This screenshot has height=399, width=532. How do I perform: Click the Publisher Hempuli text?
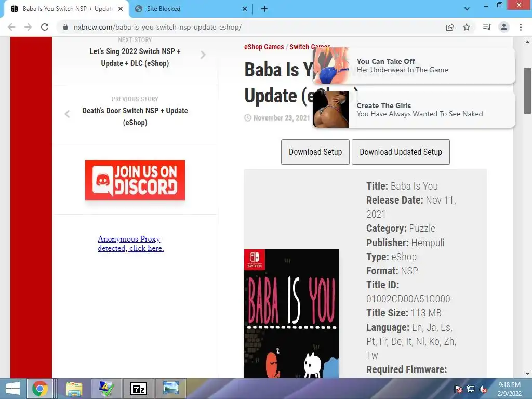pos(405,243)
